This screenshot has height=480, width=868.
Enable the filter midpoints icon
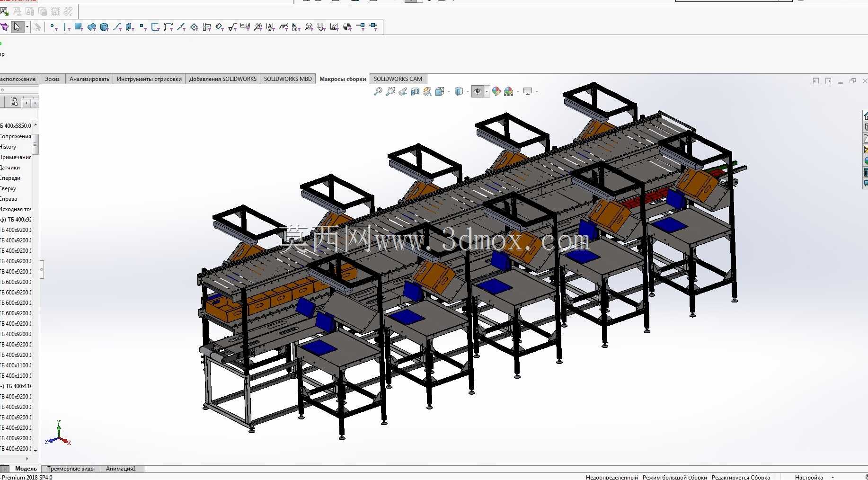pyautogui.click(x=181, y=27)
